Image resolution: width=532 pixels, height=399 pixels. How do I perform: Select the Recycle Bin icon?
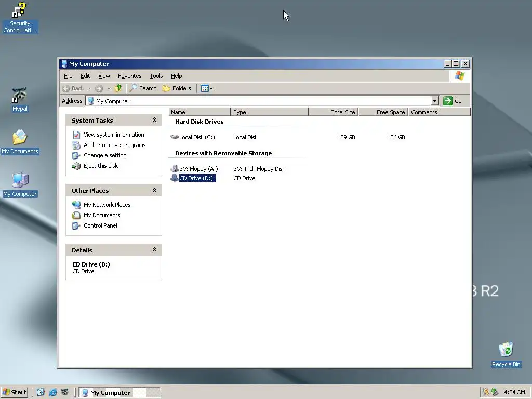[506, 354]
